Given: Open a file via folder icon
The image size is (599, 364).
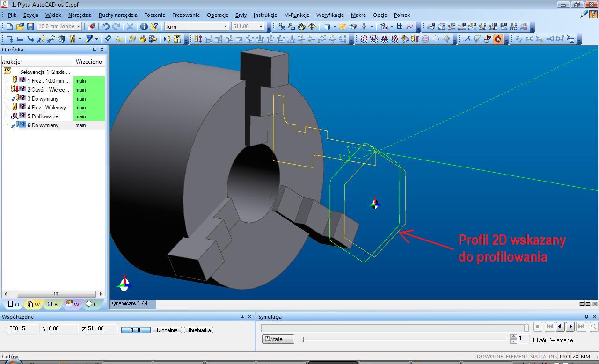Looking at the screenshot, I should 20,26.
